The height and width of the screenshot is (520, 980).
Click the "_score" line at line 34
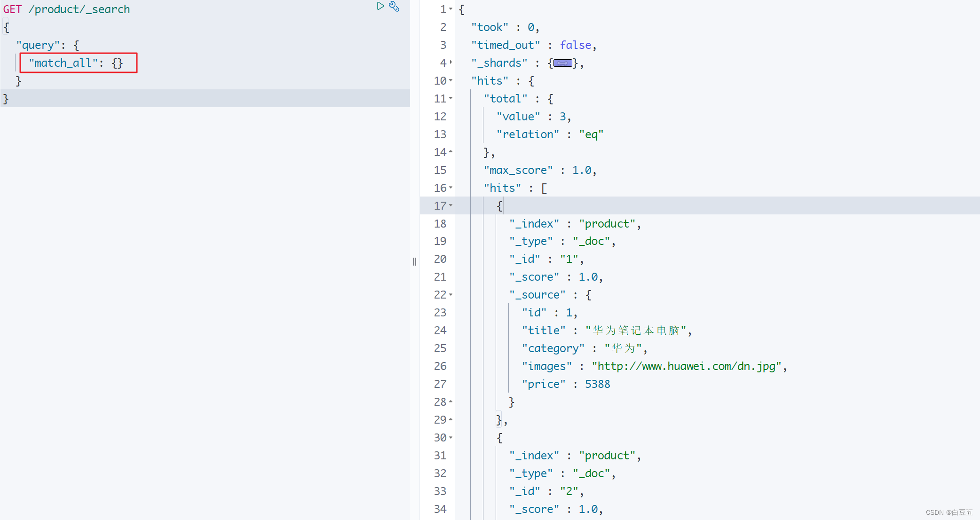tap(556, 509)
